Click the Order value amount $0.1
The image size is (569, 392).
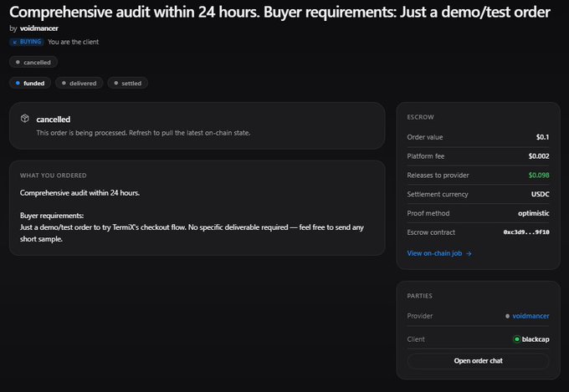pyautogui.click(x=542, y=137)
